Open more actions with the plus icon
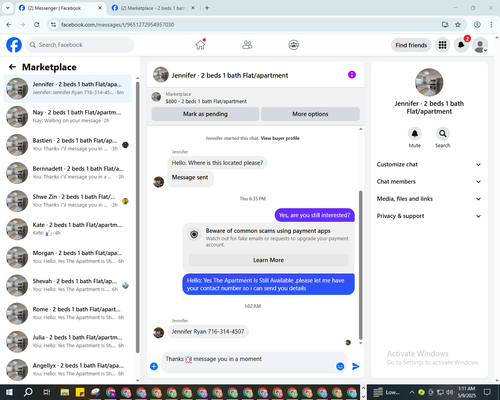This screenshot has width=500, height=400. 154,366
